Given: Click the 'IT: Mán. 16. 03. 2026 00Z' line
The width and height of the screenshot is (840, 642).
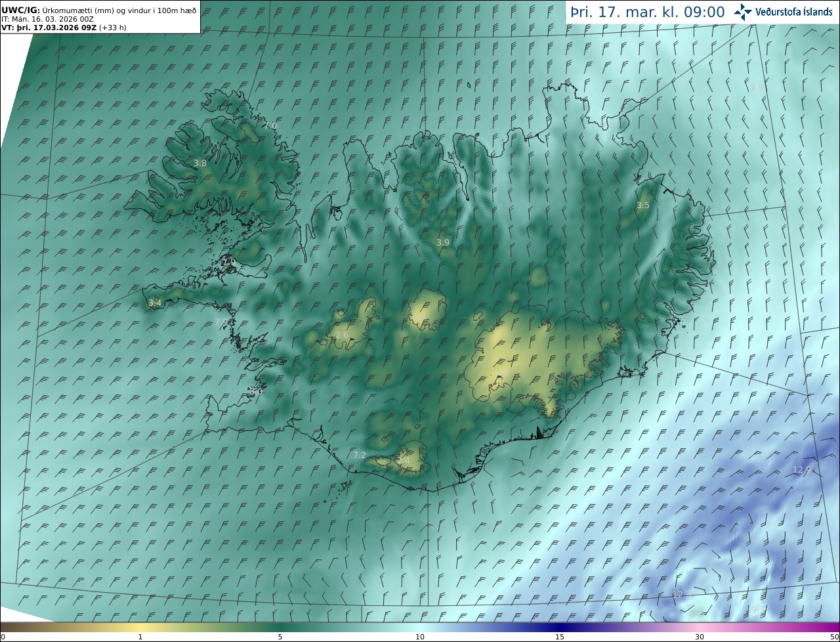Looking at the screenshot, I should pos(47,19).
